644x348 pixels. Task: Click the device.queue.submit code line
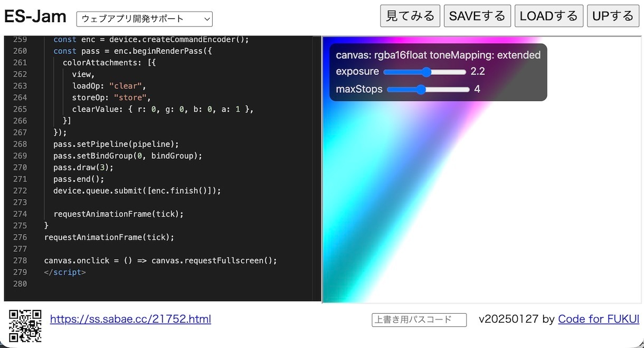point(137,191)
